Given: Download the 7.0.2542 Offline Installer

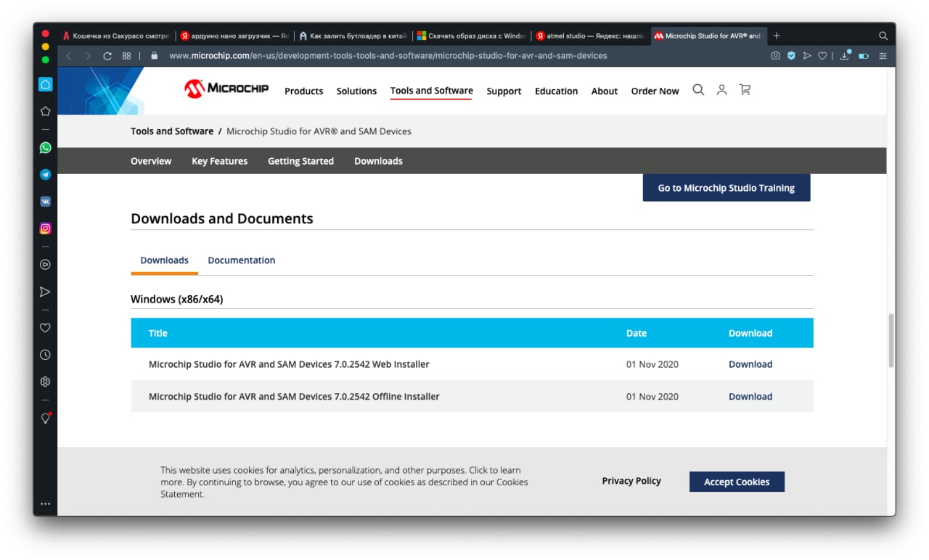Looking at the screenshot, I should pos(750,396).
